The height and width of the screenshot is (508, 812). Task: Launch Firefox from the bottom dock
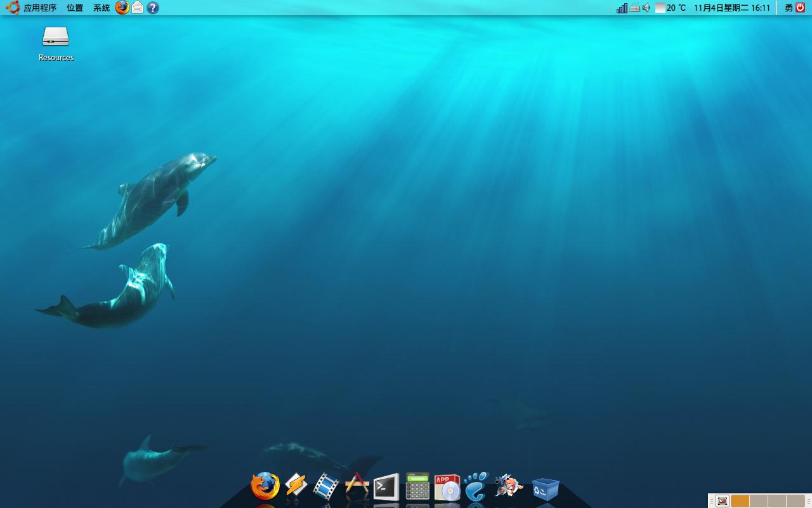point(265,486)
